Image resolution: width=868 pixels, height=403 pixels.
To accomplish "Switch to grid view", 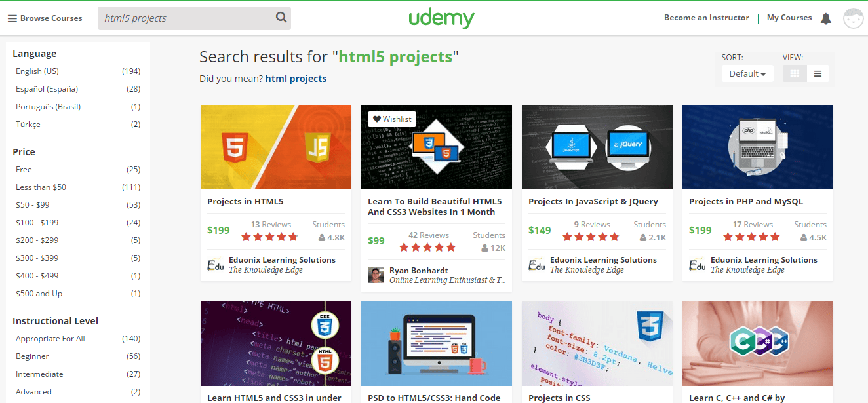I will [795, 73].
